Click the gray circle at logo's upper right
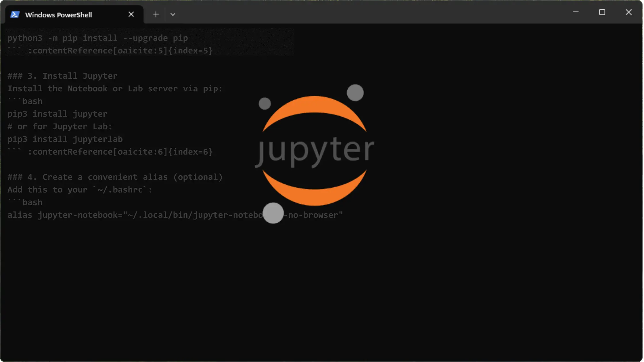Image resolution: width=644 pixels, height=362 pixels. pos(355,93)
